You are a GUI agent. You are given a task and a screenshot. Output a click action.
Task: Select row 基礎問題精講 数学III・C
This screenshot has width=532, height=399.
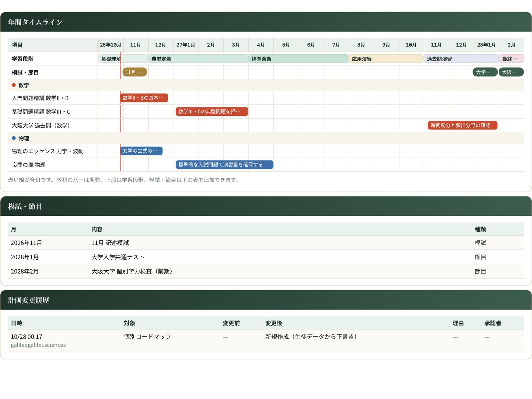pos(41,112)
